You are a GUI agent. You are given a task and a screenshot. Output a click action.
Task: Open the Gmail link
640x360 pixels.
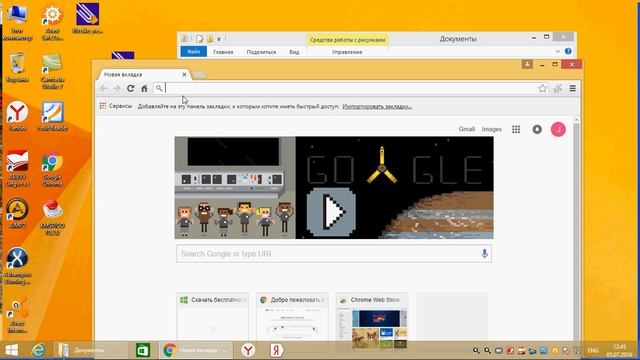(467, 129)
